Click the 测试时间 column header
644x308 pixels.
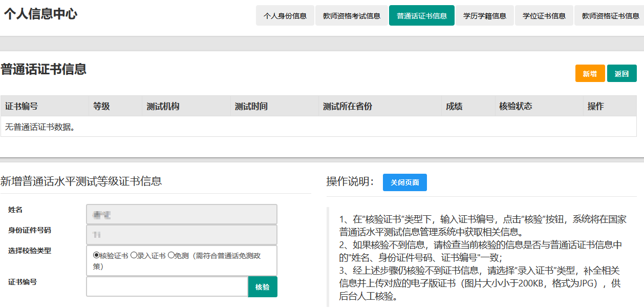(x=251, y=106)
